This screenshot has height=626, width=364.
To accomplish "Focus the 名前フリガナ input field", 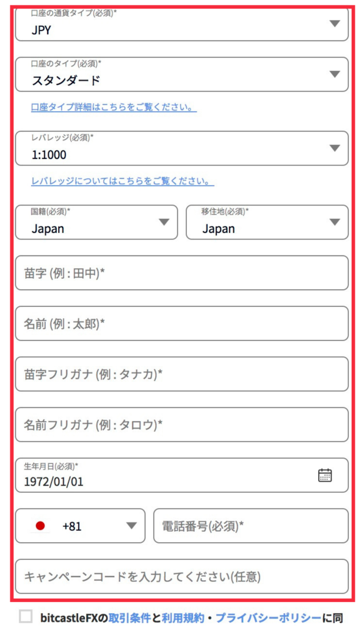I will coord(182,424).
